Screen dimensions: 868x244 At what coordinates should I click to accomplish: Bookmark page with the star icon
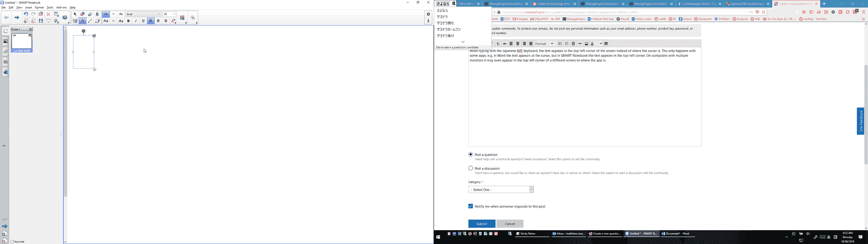pos(763,12)
